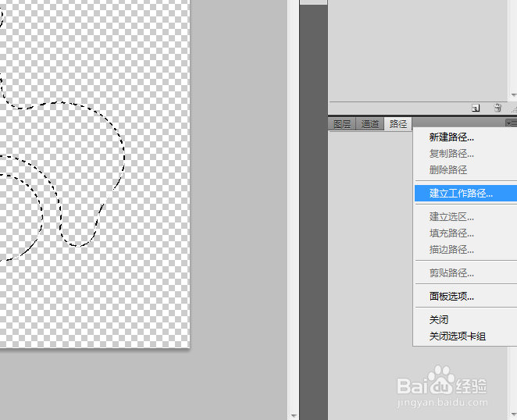
Task: Click 删除路径 in the paths menu
Action: click(x=465, y=170)
